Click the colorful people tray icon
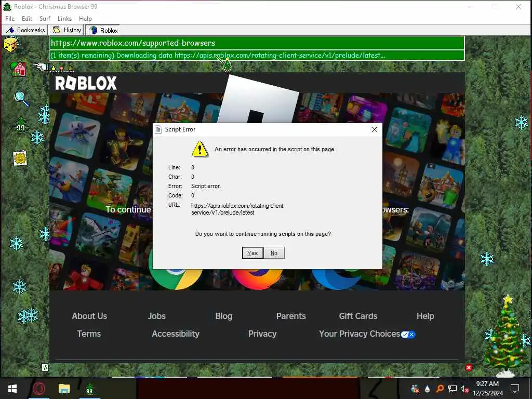The width and height of the screenshot is (532, 399). pos(415,389)
